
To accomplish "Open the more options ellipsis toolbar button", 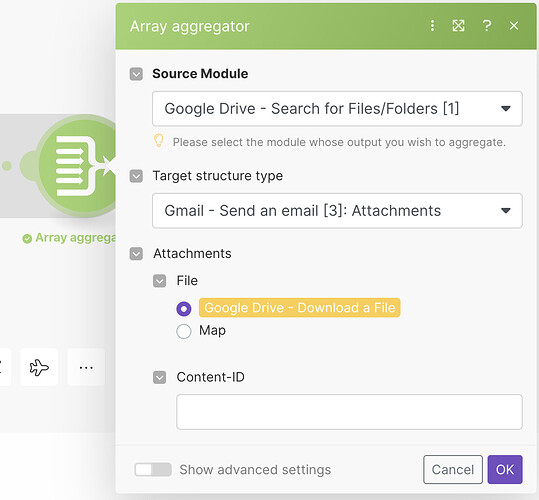I will 86,367.
